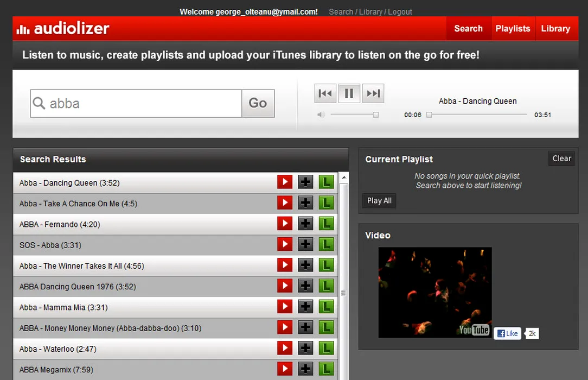588x380 pixels.
Task: Click the Go search button
Action: pos(258,103)
